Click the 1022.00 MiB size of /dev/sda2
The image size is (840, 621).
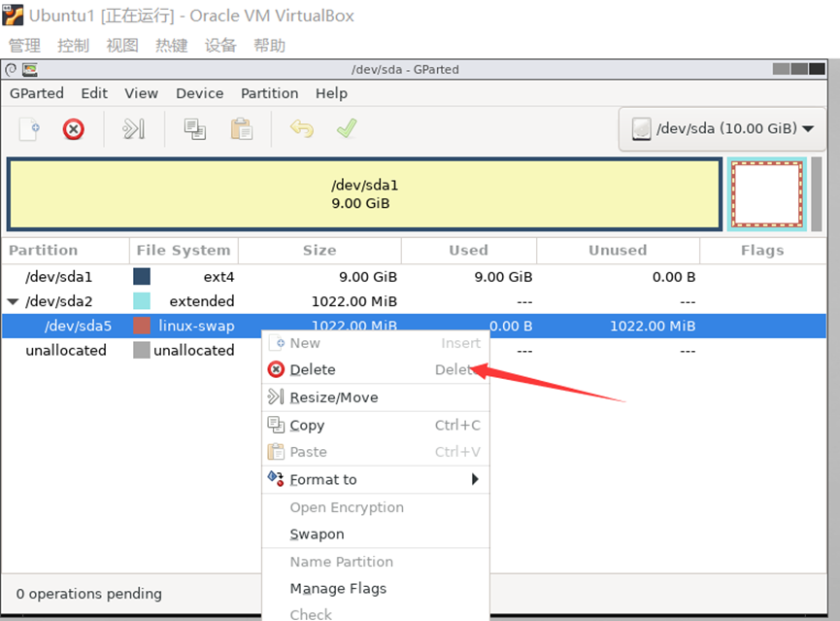tap(354, 301)
